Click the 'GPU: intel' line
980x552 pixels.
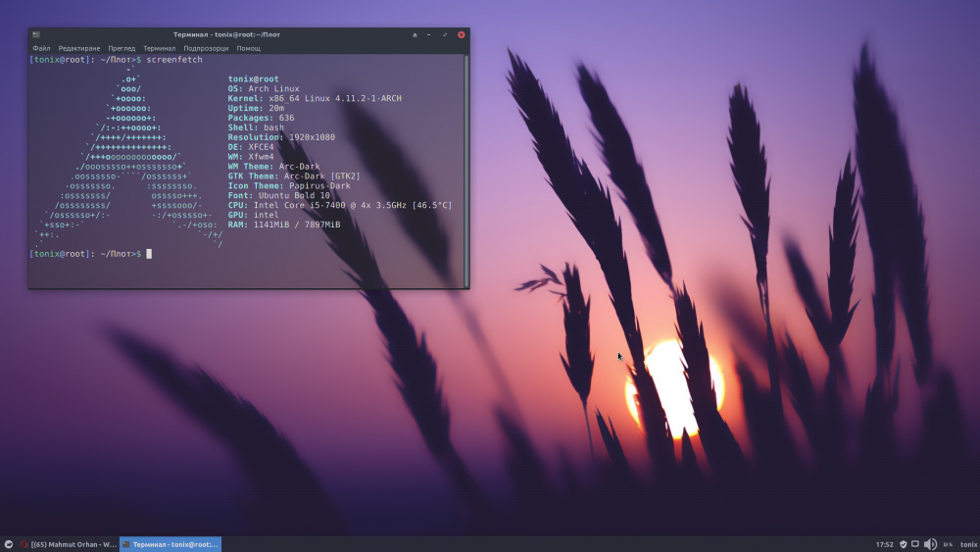253,215
